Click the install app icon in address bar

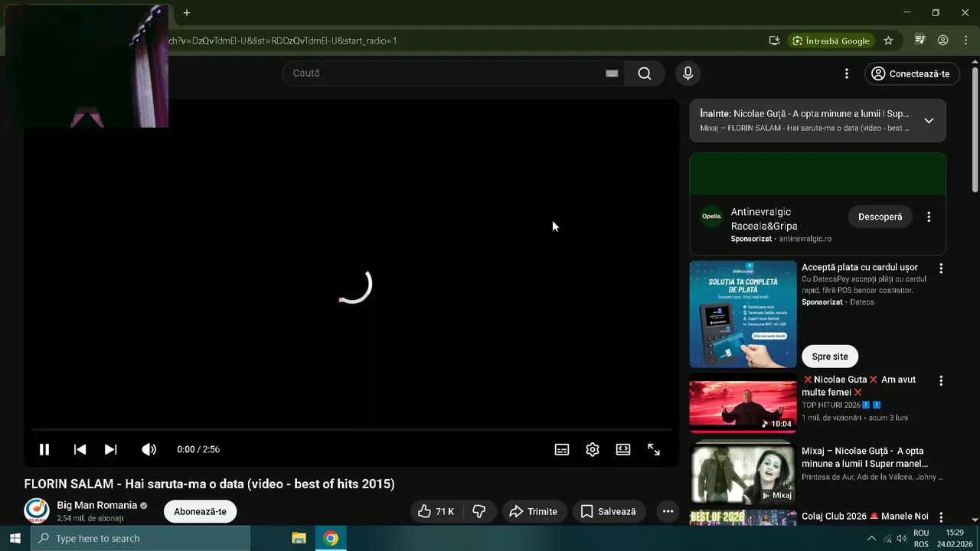(774, 41)
